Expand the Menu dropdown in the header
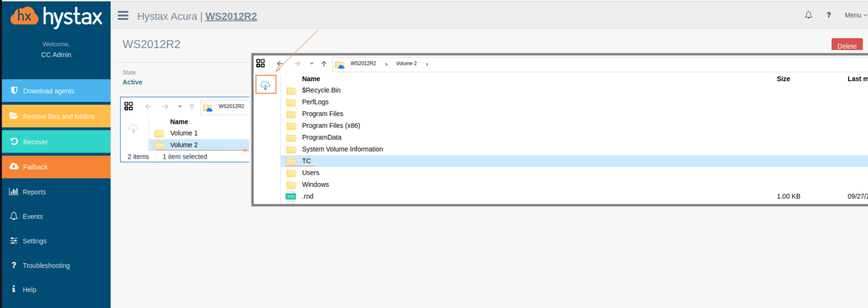The image size is (868, 308). (x=856, y=15)
